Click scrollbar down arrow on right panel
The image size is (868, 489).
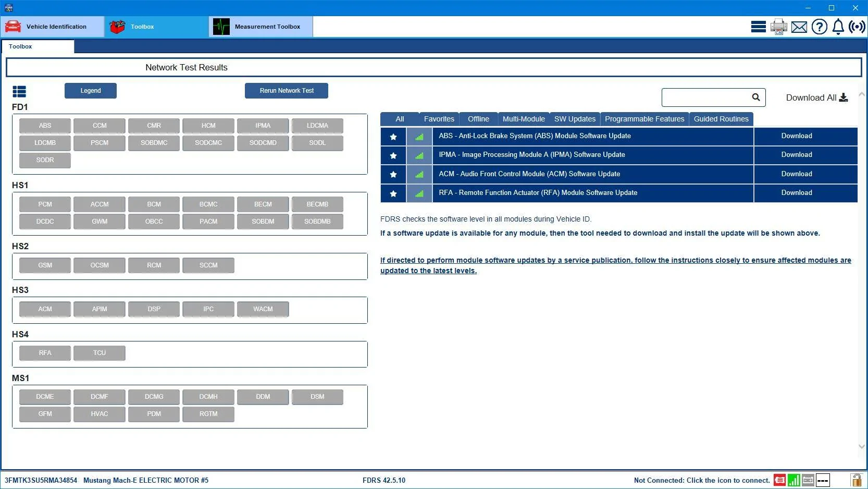point(861,446)
